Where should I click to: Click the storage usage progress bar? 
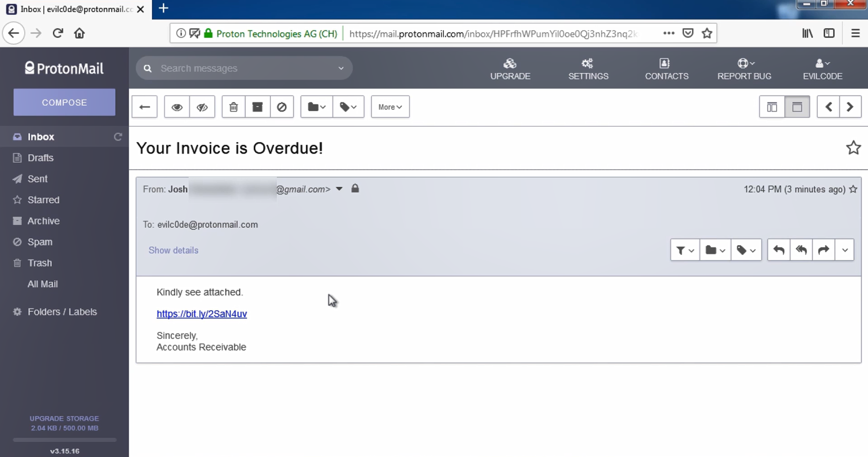click(64, 439)
